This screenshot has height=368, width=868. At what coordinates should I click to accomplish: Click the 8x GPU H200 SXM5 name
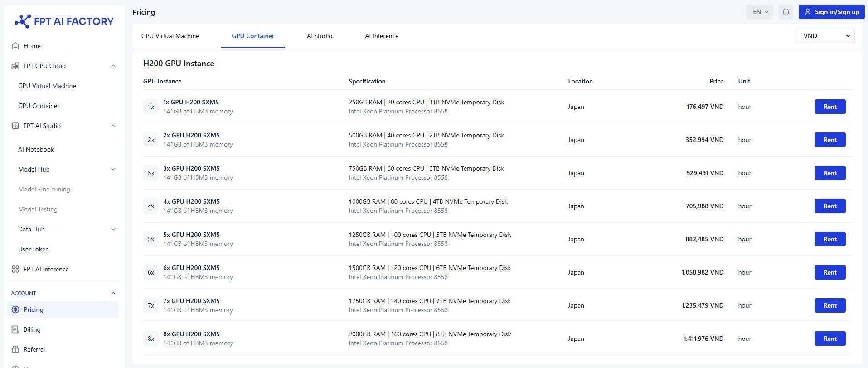(191, 334)
